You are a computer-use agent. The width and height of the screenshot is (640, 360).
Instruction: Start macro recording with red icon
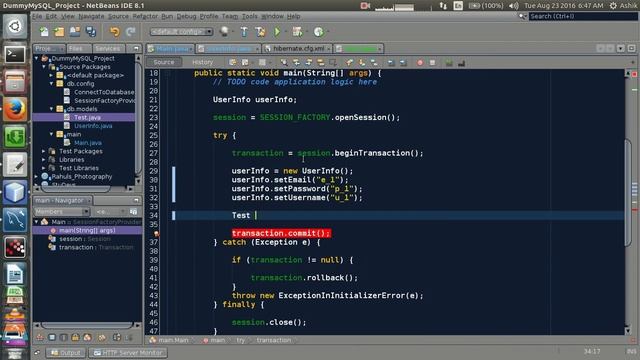(420, 62)
